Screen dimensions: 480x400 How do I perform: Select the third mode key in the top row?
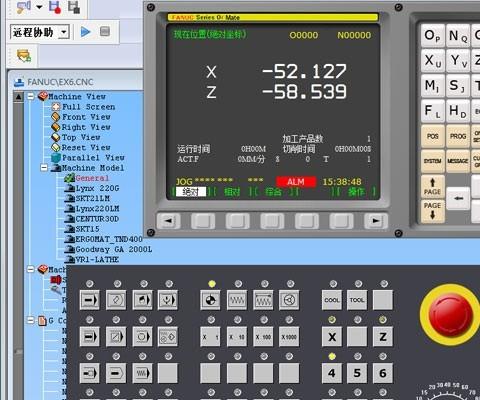click(142, 300)
